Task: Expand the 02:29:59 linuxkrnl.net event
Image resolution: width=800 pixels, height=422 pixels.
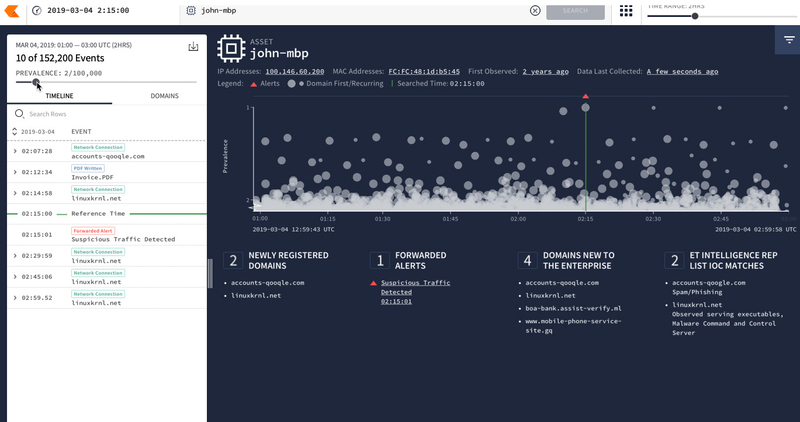Action: point(15,256)
